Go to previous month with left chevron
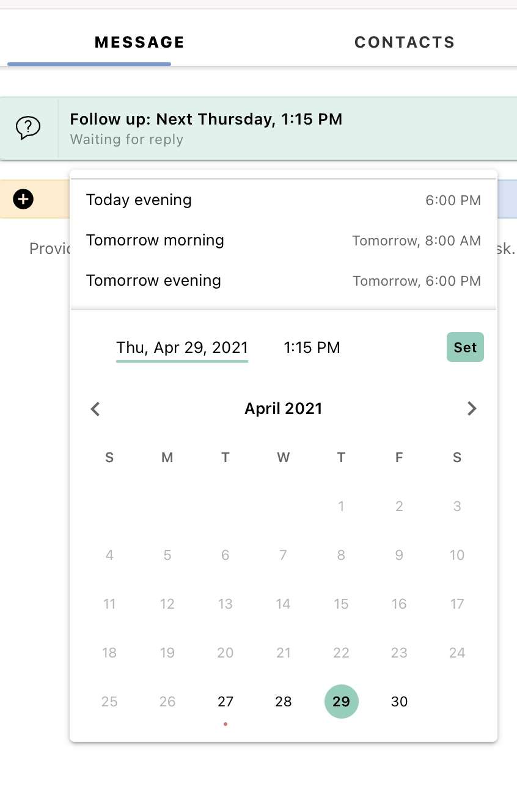This screenshot has width=517, height=812. [x=95, y=408]
